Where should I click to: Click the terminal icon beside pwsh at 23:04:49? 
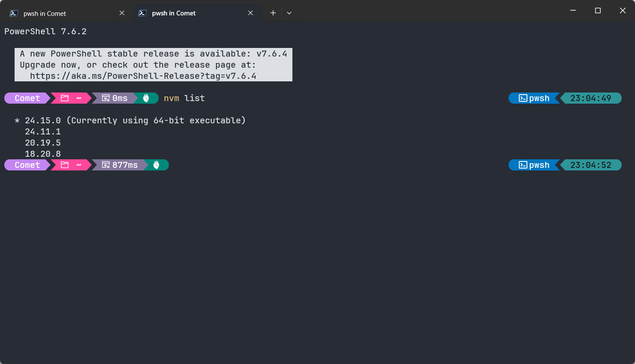523,98
